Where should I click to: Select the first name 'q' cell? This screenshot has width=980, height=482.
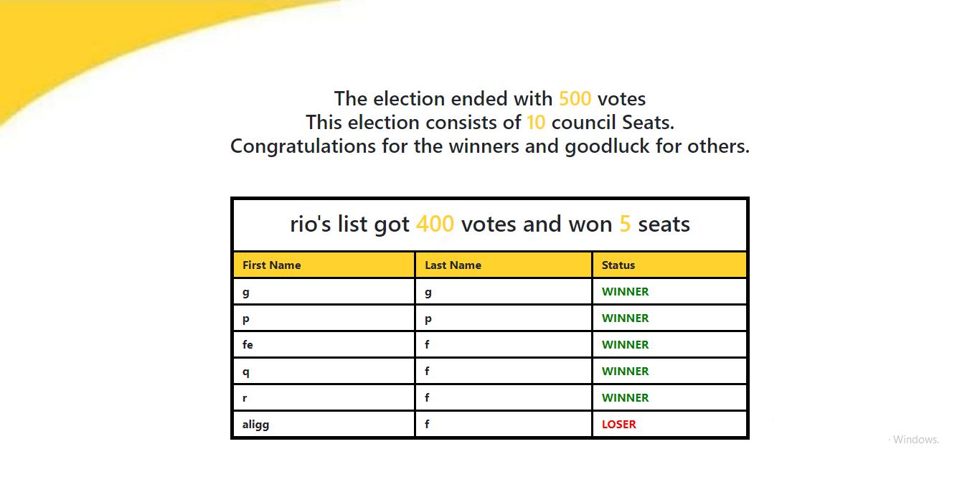pyautogui.click(x=246, y=371)
